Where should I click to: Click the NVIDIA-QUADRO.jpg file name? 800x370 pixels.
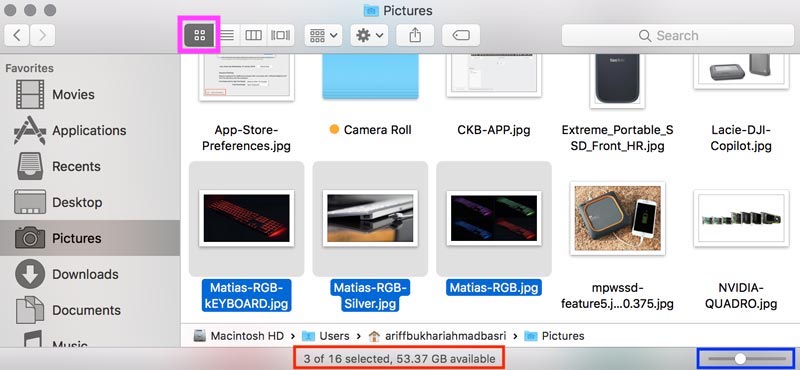pos(741,295)
